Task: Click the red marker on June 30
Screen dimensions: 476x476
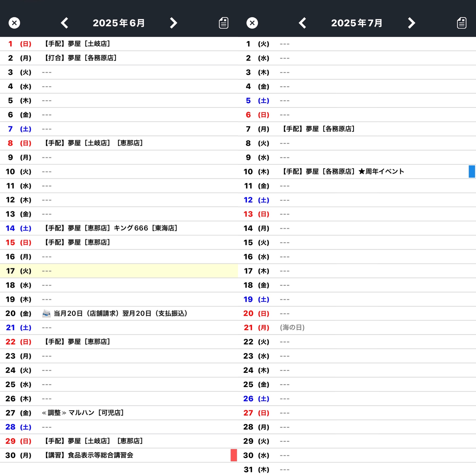Action: click(234, 455)
